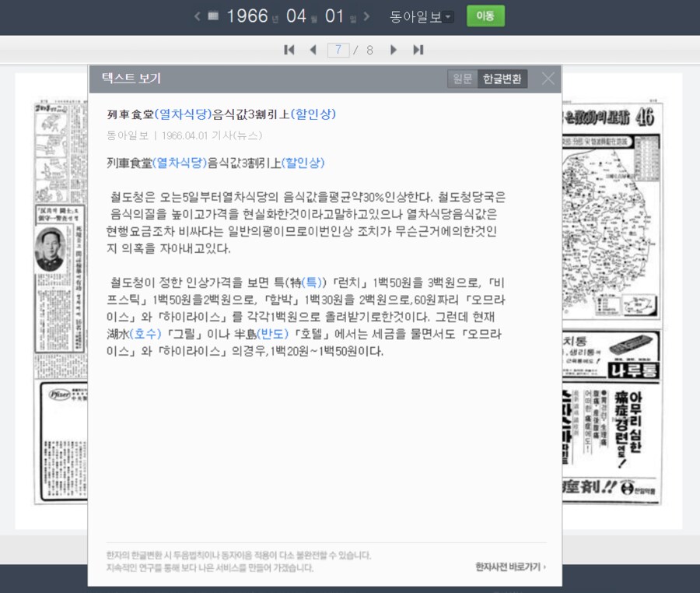Jump to the first newspaper page

click(289, 49)
